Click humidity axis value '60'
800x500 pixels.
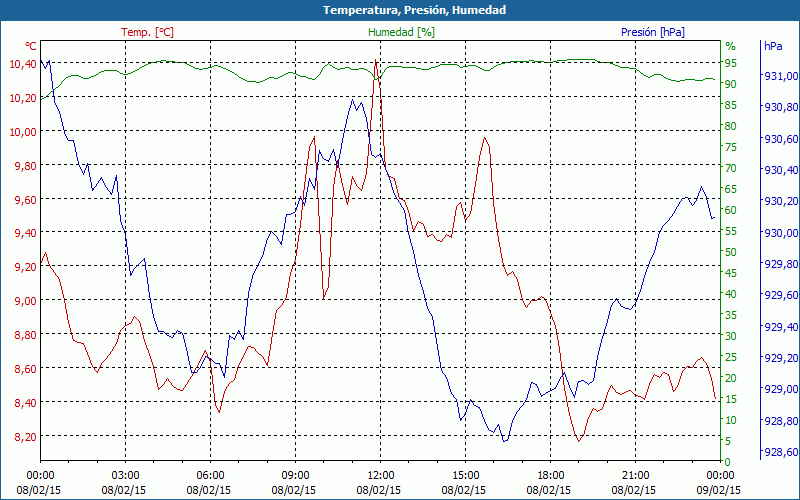[731, 210]
